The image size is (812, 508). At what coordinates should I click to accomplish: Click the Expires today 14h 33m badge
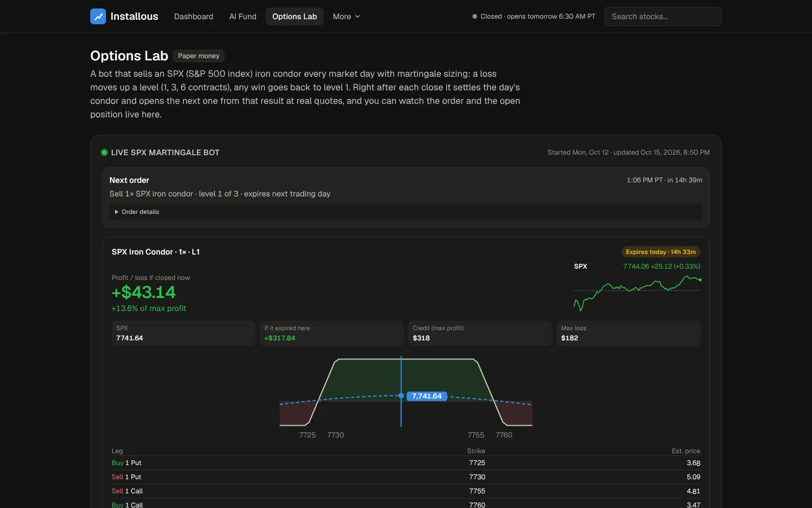661,252
